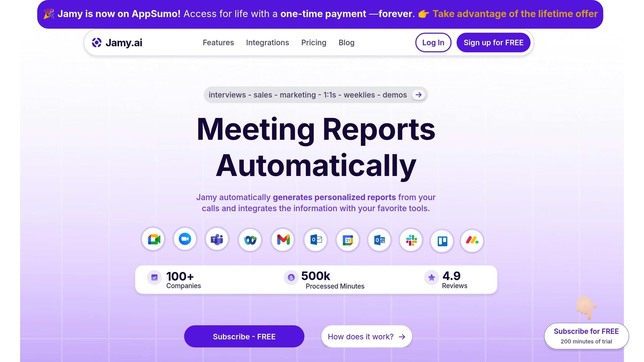The image size is (644, 362).
Task: Click the "Reviews" label
Action: [455, 286]
